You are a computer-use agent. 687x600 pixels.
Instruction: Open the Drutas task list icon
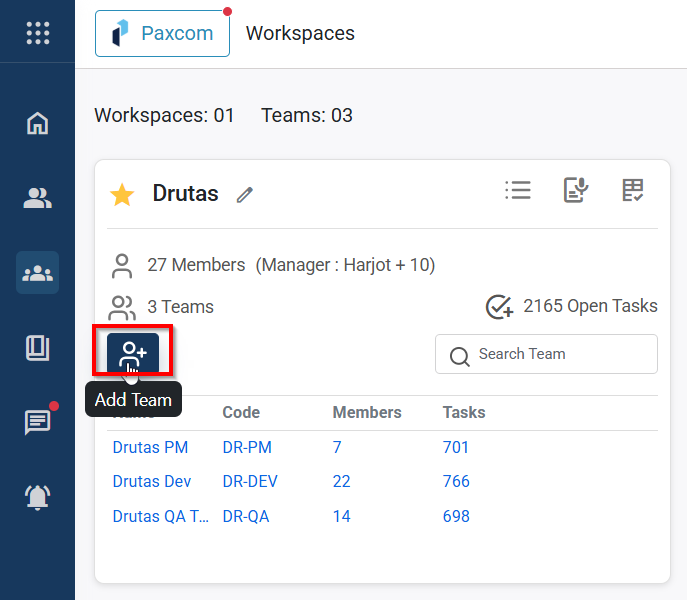(518, 190)
